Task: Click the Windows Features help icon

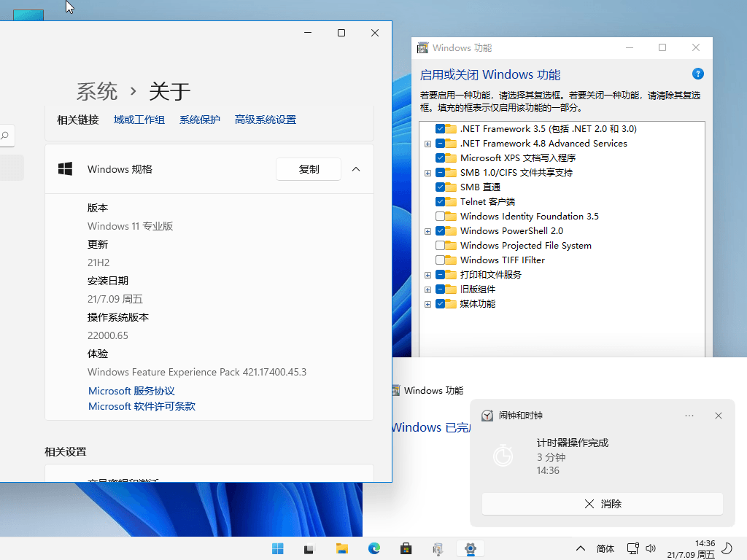Action: point(698,74)
